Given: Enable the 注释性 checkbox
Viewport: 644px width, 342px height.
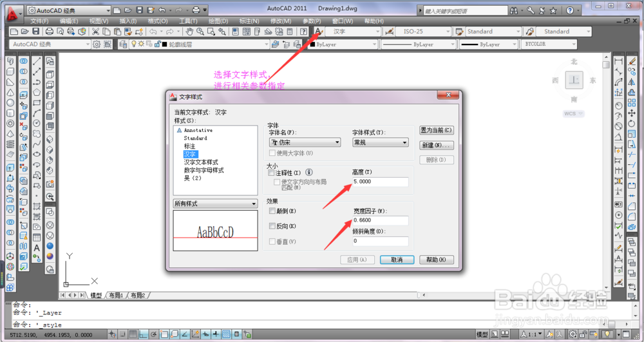Looking at the screenshot, I should (271, 173).
